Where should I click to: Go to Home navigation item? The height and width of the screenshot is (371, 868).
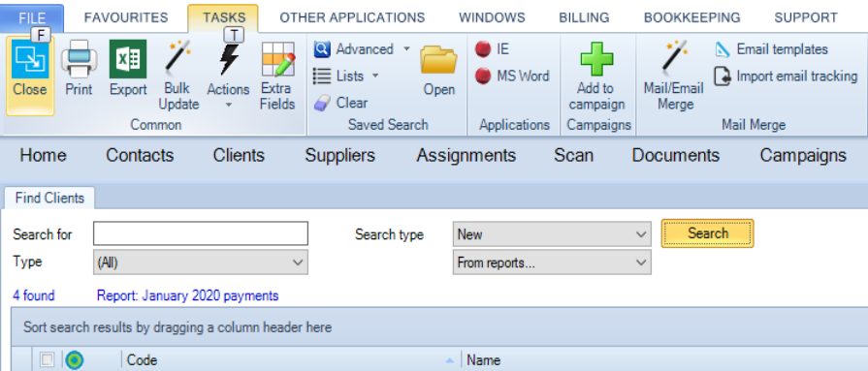44,155
